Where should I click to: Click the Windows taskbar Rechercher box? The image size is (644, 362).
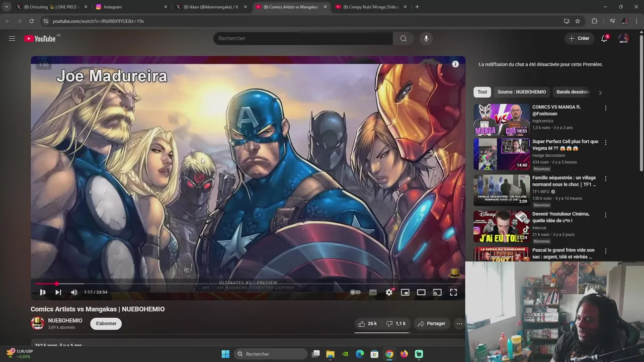coord(271,354)
